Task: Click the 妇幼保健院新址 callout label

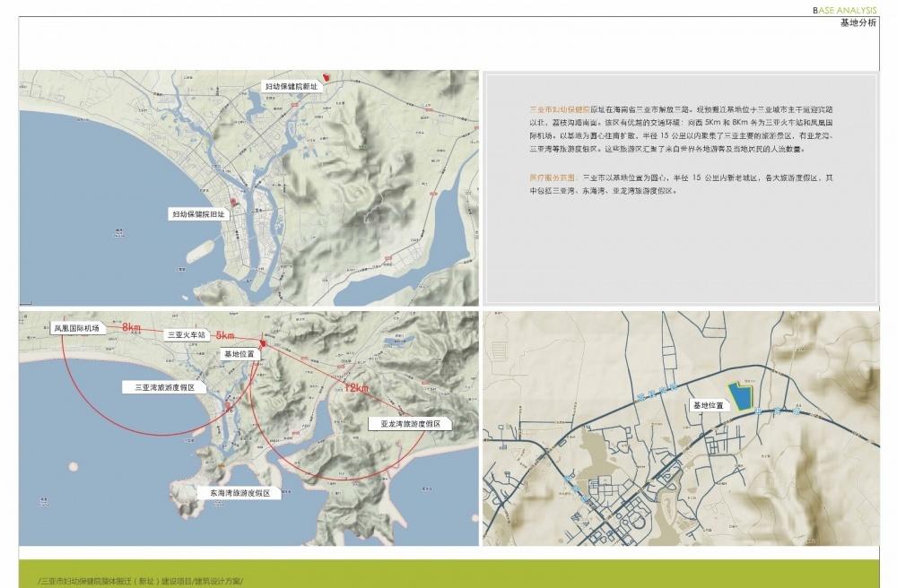Action: 291,86
